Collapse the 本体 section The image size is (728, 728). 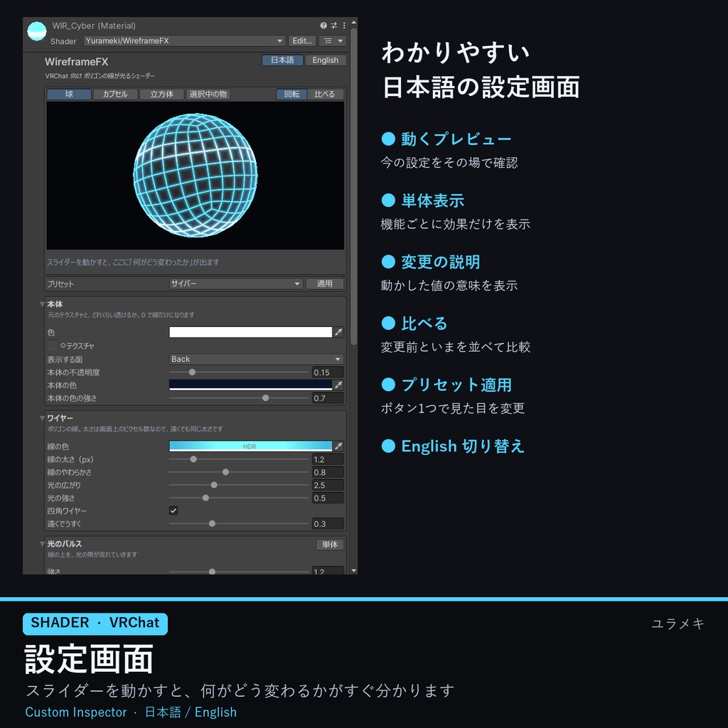tap(42, 304)
